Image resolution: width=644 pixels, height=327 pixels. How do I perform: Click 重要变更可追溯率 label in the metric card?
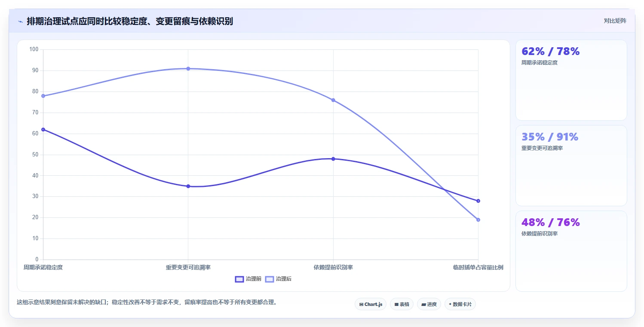542,148
